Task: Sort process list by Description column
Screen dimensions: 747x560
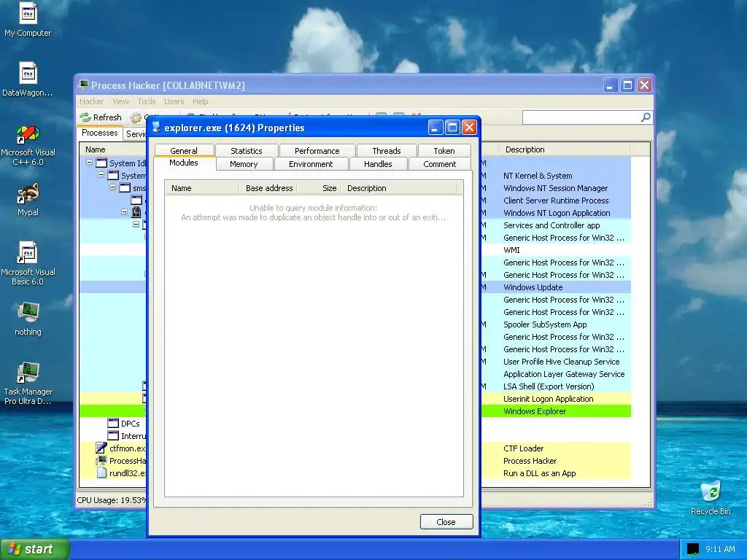Action: point(565,149)
